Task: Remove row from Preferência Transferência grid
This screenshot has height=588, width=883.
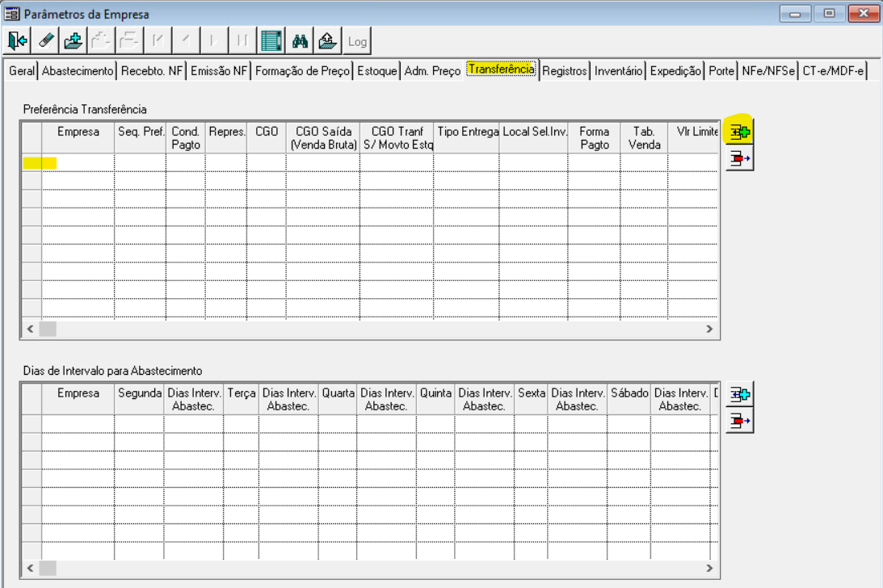Action: 739,159
